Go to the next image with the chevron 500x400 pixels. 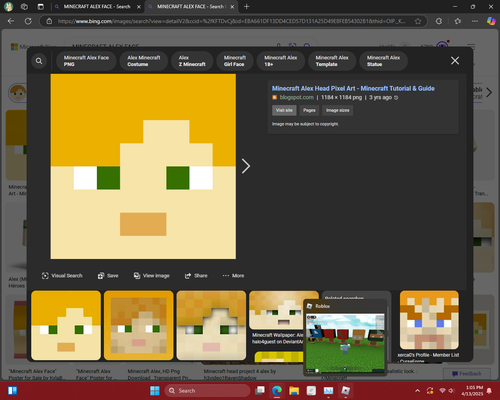pyautogui.click(x=246, y=166)
